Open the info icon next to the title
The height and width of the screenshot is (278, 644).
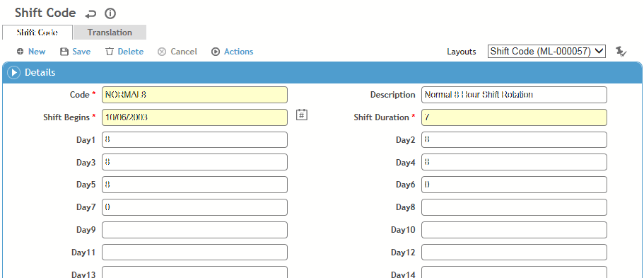point(110,13)
